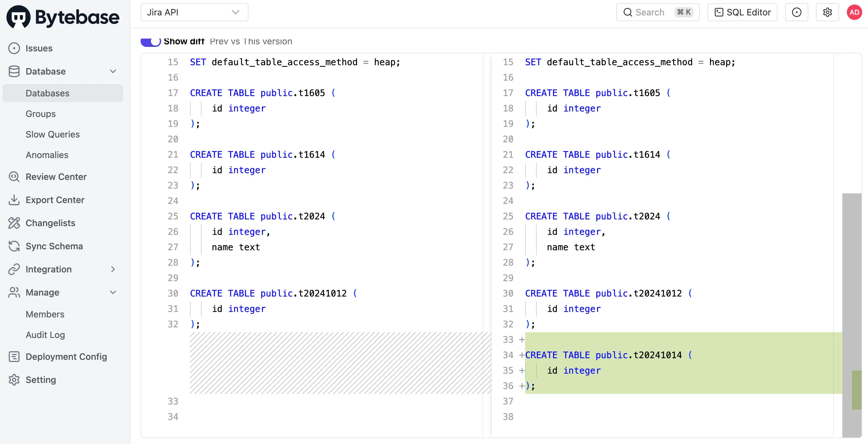Click the Export Center download icon

pos(14,200)
